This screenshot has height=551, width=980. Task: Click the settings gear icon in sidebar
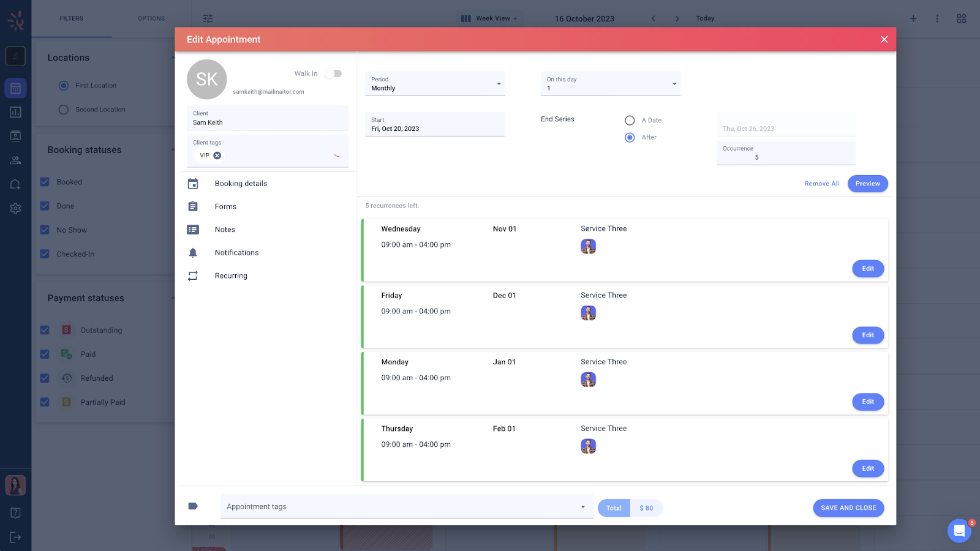[15, 208]
